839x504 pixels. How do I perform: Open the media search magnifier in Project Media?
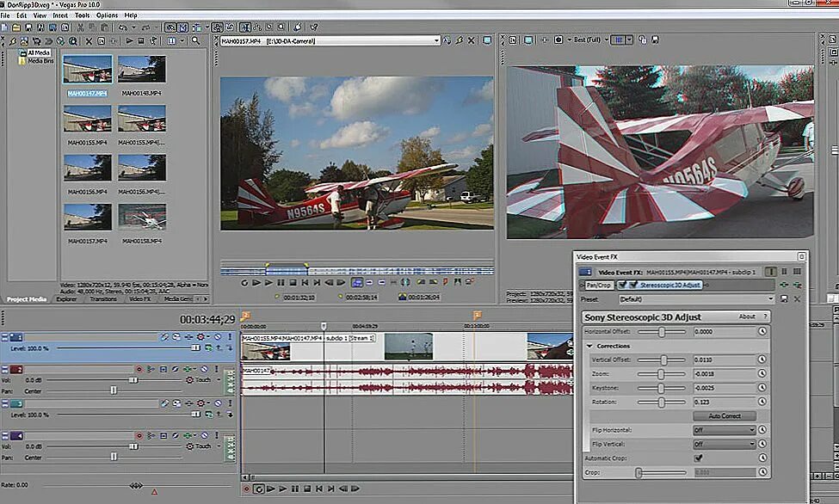pyautogui.click(x=196, y=40)
